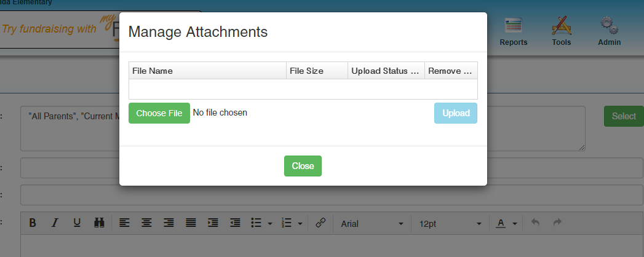Click the green Select button
Screen dimensions: 644x257
(x=624, y=116)
